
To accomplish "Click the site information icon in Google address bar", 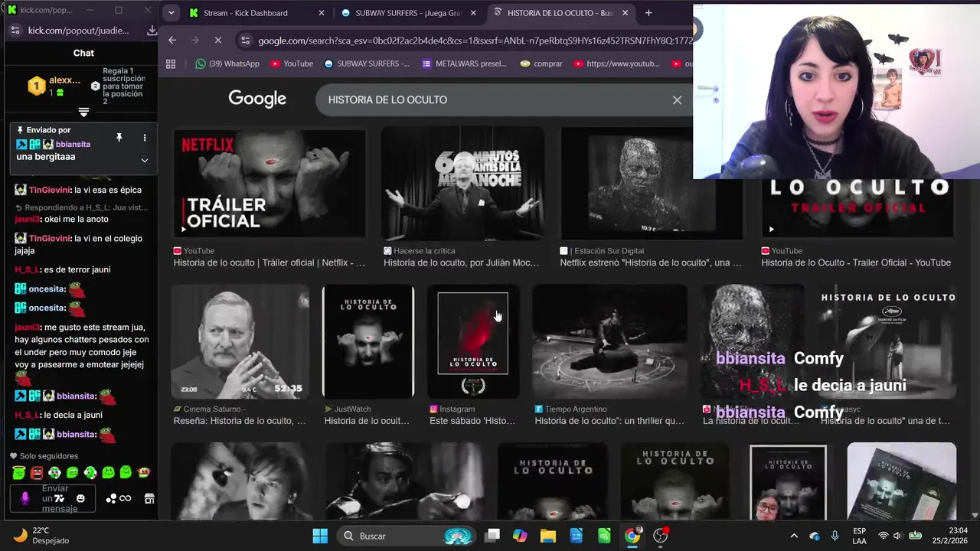I will click(244, 40).
